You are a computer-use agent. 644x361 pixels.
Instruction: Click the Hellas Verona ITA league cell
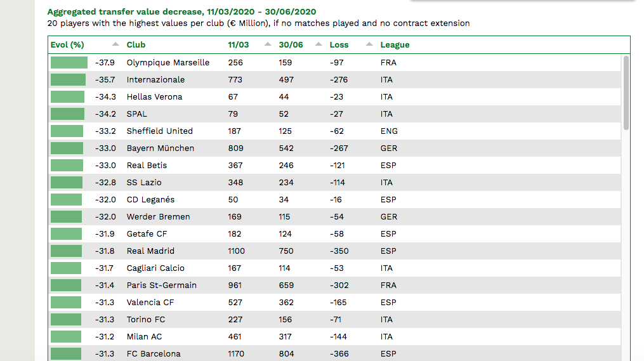click(386, 97)
